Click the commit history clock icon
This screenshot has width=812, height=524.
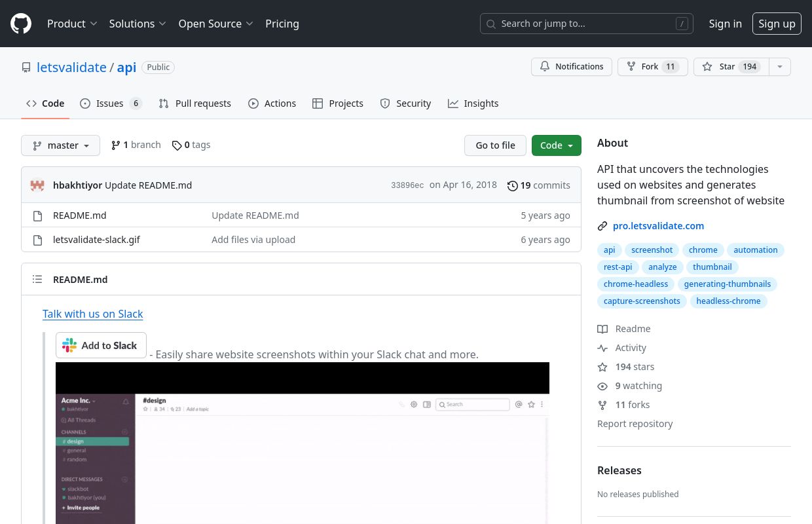[513, 185]
